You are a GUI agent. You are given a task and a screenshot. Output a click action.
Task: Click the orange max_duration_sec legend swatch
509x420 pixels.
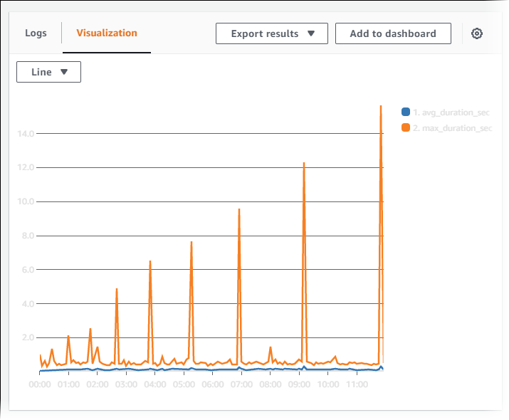click(x=406, y=128)
